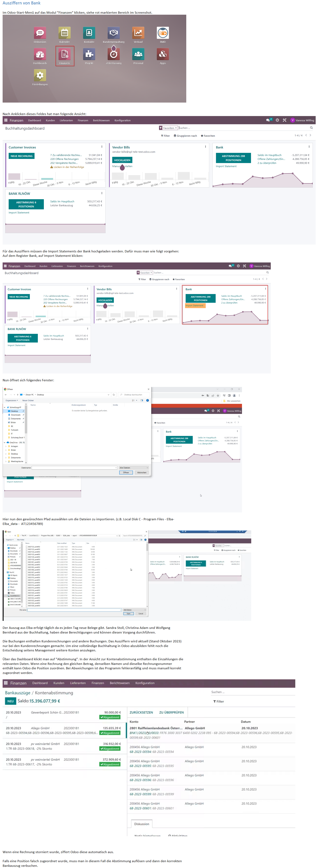316x868 pixels.
Task: Open the Personal people icon
Action: (138, 54)
